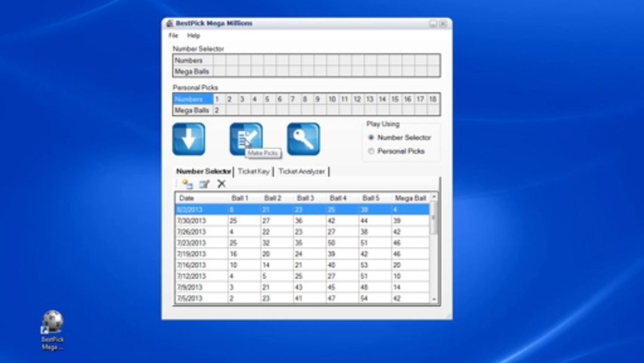Click the Mega Balls value 2 cell
The width and height of the screenshot is (644, 363).
(219, 110)
